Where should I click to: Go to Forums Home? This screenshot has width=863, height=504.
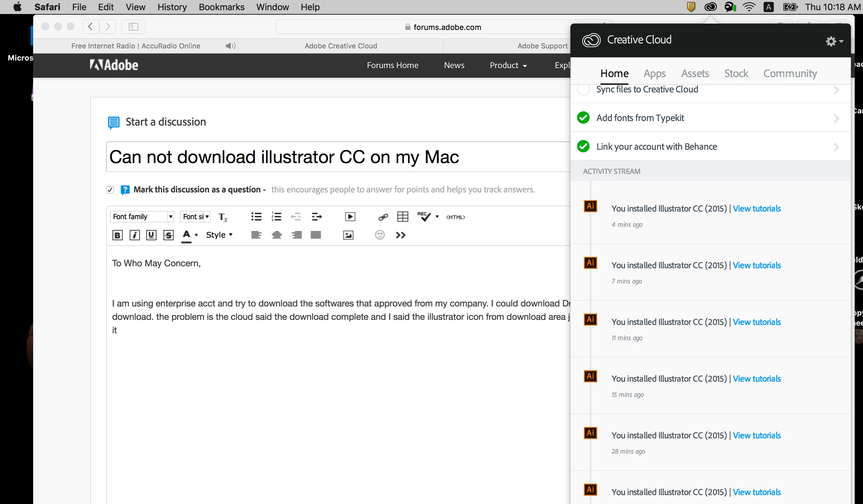pos(392,65)
